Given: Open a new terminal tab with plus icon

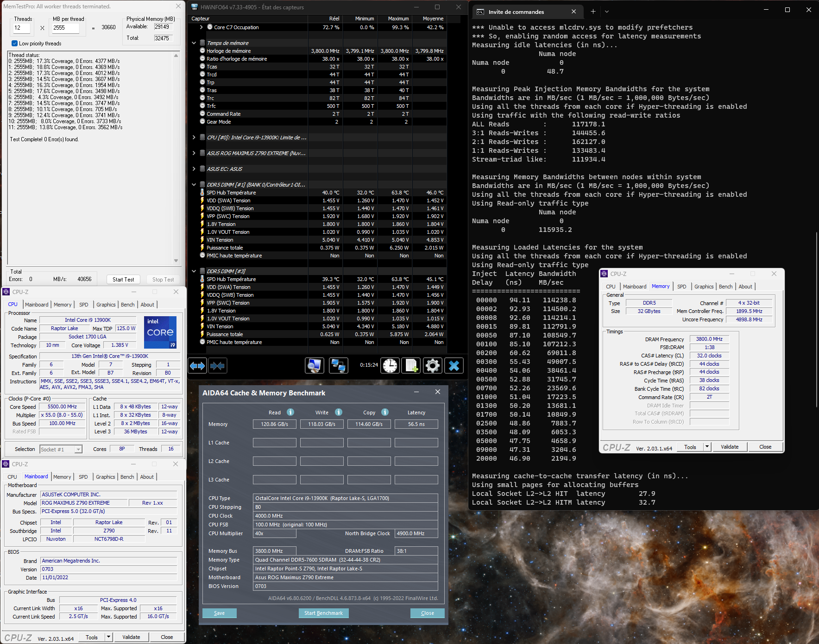Looking at the screenshot, I should pos(593,12).
